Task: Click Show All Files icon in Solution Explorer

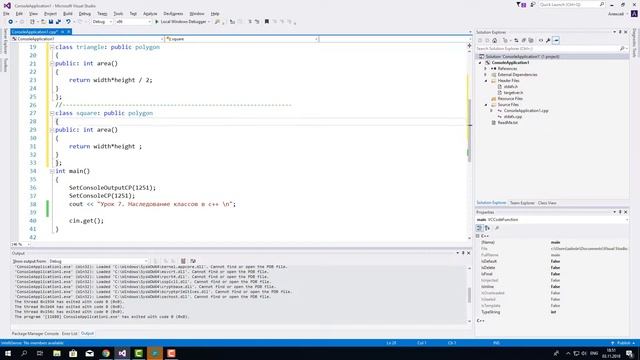Action: [531, 40]
